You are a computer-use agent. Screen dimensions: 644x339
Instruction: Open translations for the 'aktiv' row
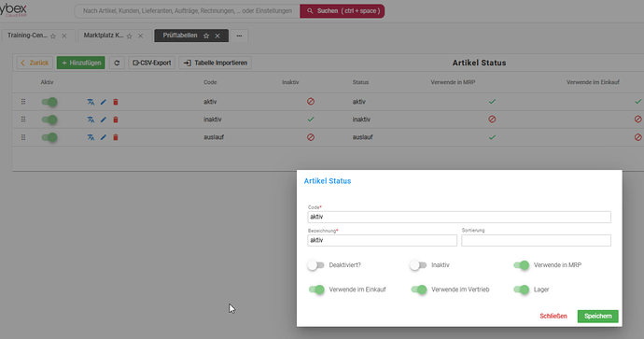tap(91, 102)
